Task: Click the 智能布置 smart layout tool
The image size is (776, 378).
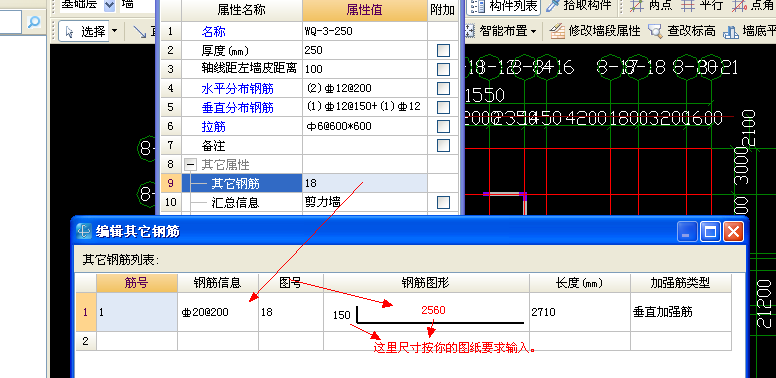Action: pos(497,32)
